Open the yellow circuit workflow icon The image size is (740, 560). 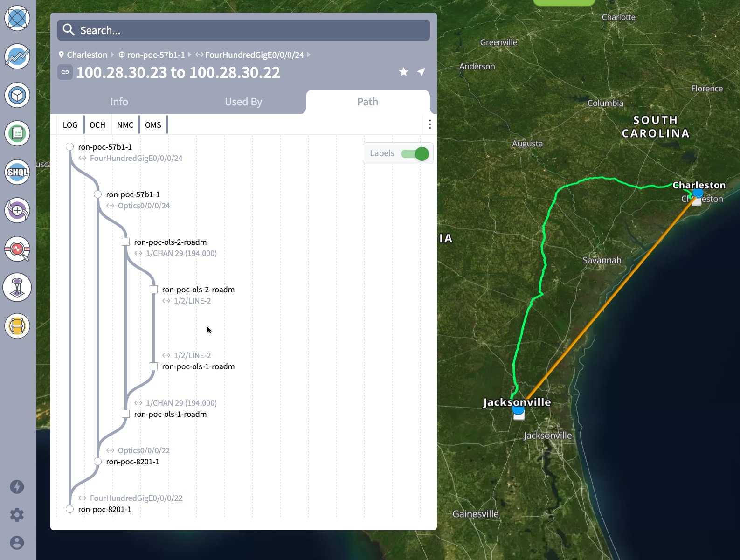[x=17, y=325]
